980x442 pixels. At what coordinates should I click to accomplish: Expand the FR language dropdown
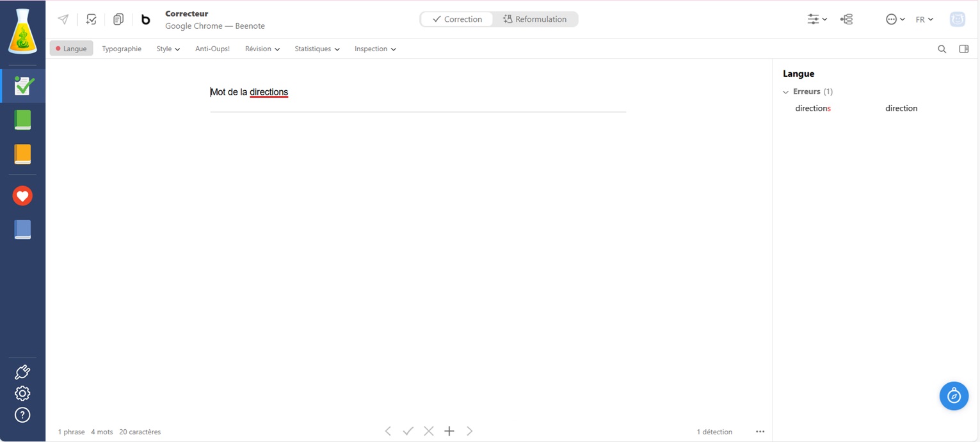[924, 19]
